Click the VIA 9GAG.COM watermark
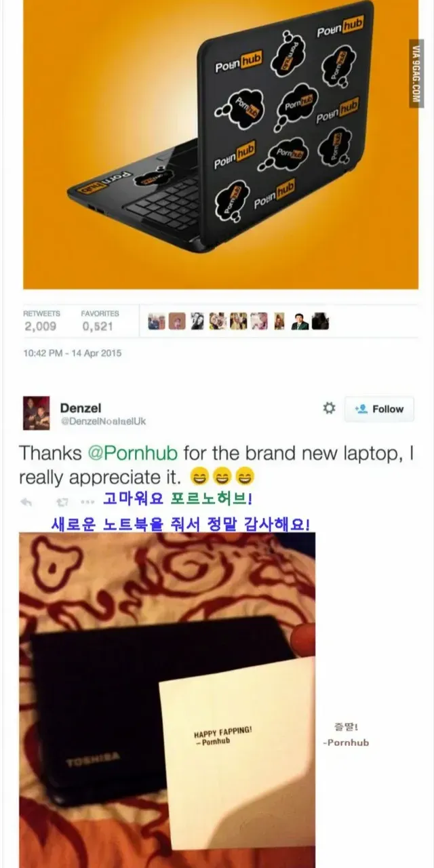The image size is (434, 868). 416,73
